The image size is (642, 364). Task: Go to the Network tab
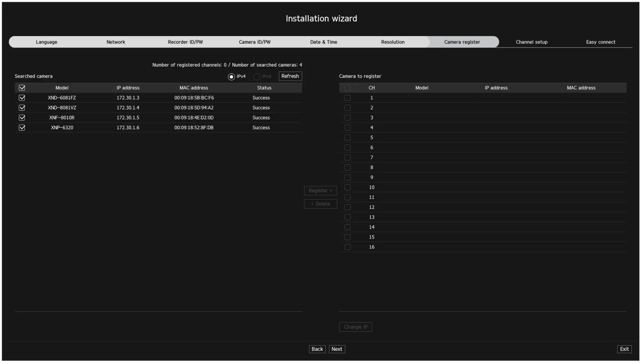click(x=116, y=42)
